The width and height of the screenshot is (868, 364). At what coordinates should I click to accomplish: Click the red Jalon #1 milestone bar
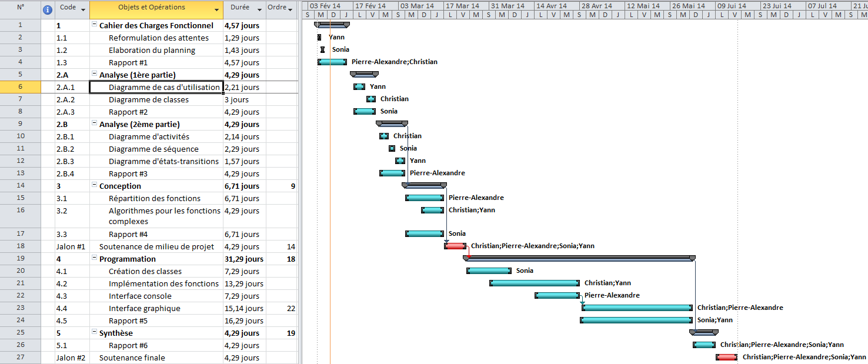pyautogui.click(x=455, y=246)
